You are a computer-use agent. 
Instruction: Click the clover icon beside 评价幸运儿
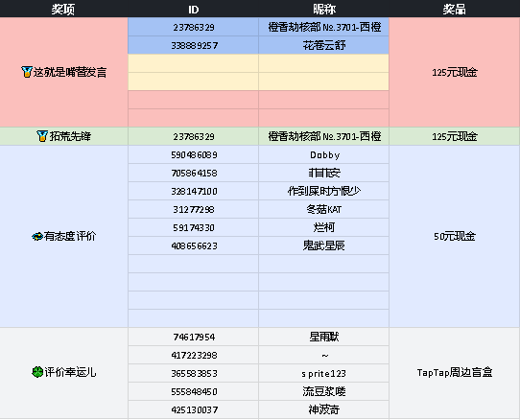[x=37, y=372]
